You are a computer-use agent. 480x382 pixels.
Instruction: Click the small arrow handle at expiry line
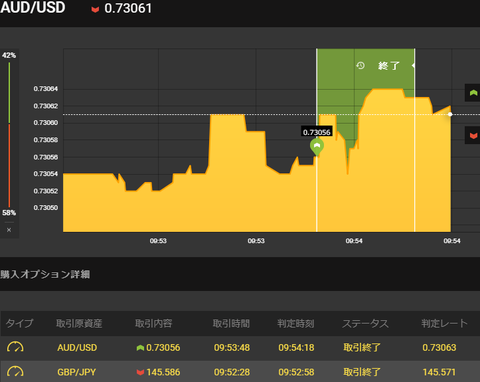(413, 65)
